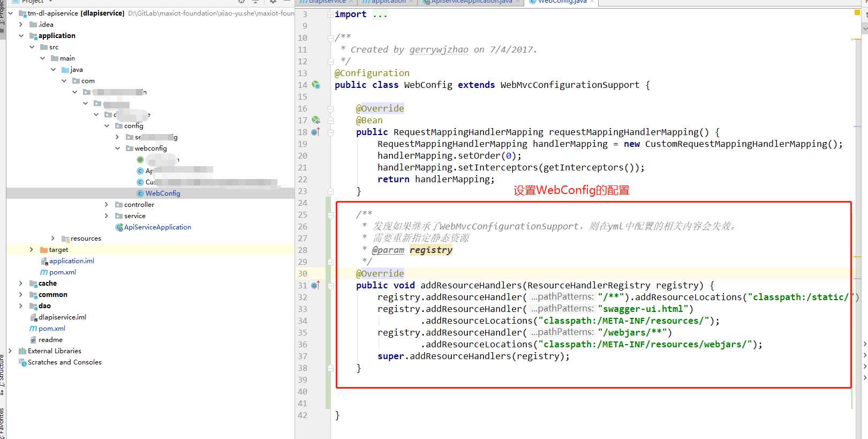The image size is (868, 439).
Task: Click the Spring bean gutter icon on line 17
Action: 316,120
